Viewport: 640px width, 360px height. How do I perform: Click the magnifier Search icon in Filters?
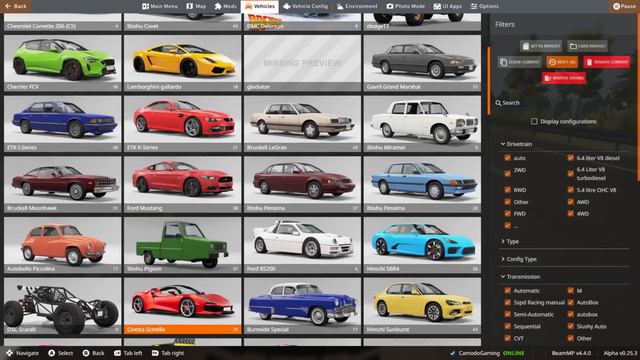(498, 103)
